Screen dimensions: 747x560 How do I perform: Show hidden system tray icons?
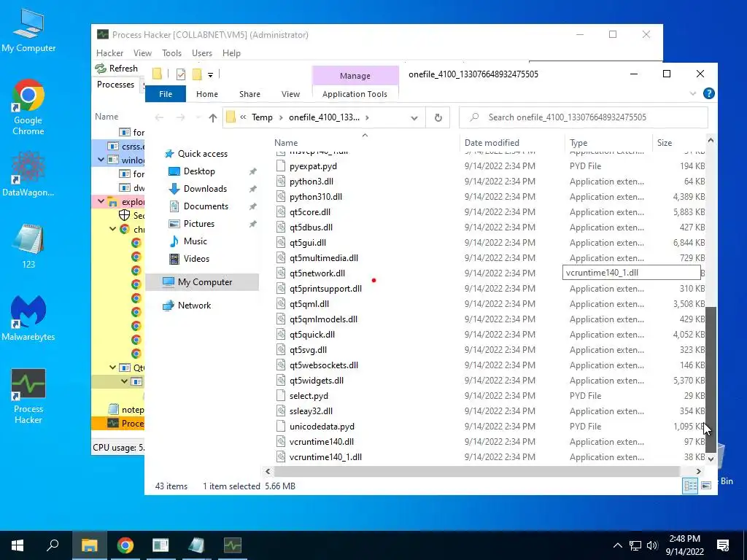tap(617, 545)
